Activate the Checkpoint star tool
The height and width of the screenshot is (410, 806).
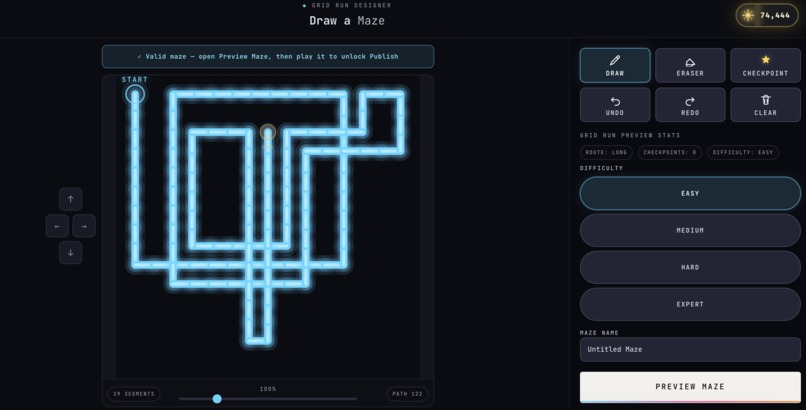coord(765,65)
